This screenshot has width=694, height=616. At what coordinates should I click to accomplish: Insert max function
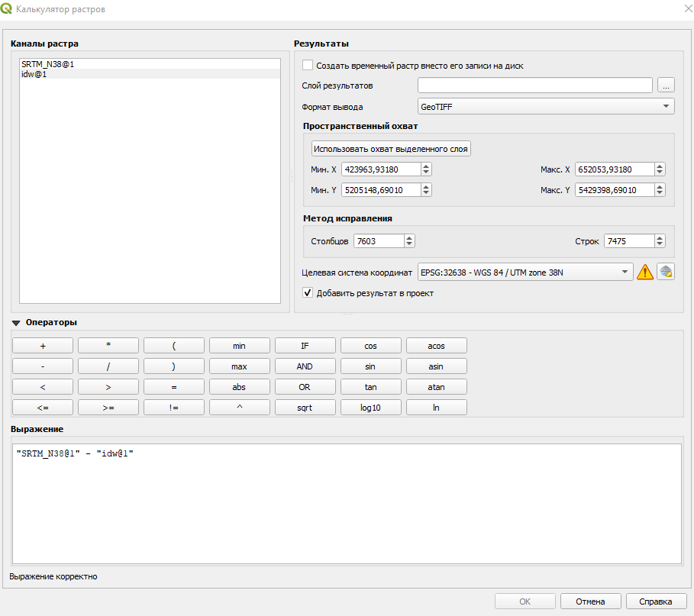click(x=240, y=366)
